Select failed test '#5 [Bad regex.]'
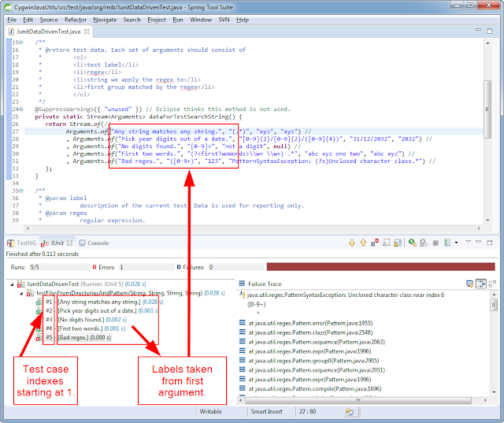The height and width of the screenshot is (423, 504). coord(73,337)
